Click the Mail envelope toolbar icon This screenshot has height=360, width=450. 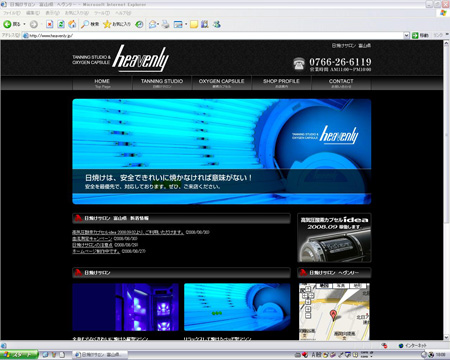(152, 24)
